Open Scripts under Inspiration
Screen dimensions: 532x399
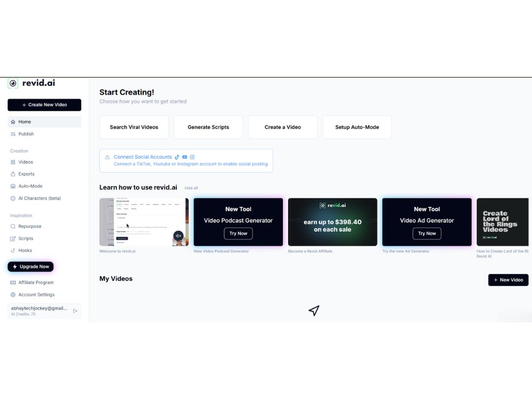[44, 238]
